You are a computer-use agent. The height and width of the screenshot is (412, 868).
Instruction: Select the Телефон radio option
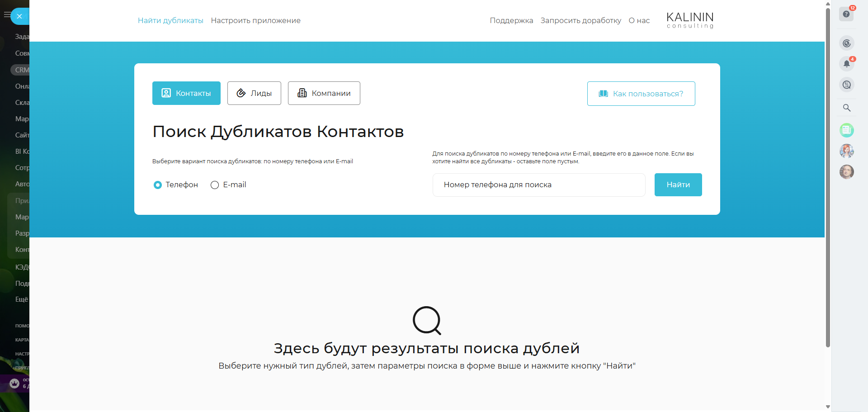pyautogui.click(x=158, y=185)
